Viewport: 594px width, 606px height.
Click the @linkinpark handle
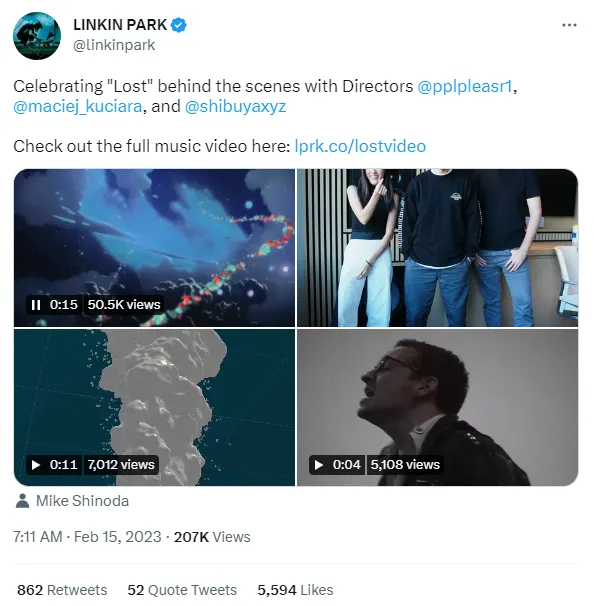tap(114, 45)
